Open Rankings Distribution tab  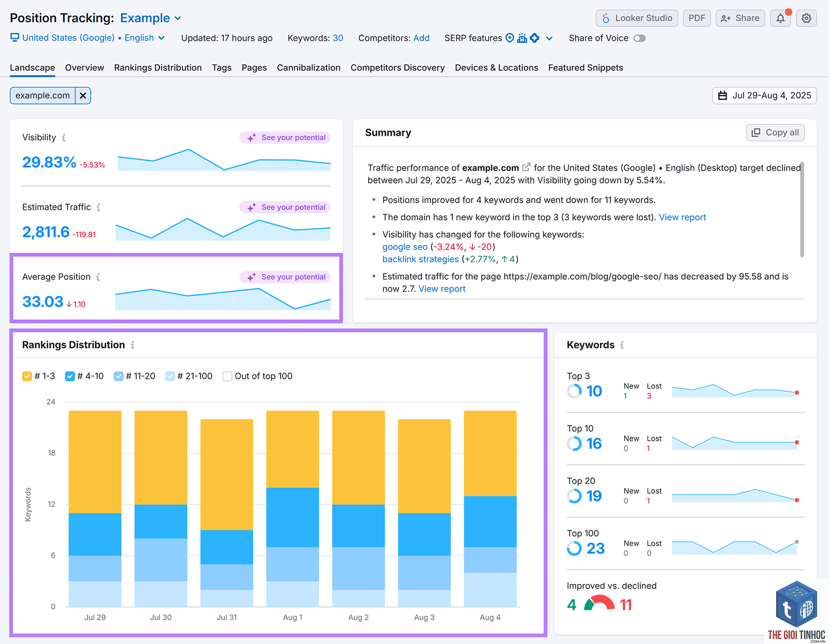tap(158, 68)
